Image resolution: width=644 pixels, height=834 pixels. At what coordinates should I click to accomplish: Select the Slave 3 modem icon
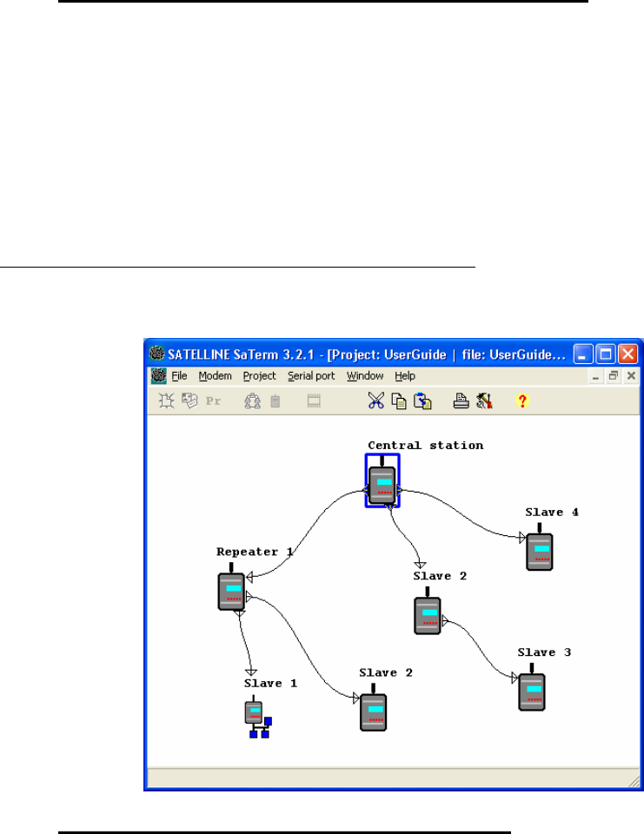point(532,686)
